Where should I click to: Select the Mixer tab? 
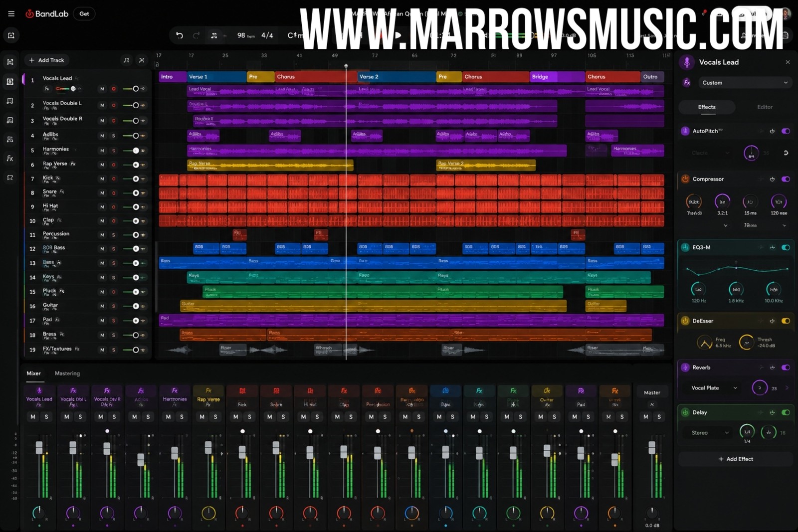click(x=34, y=373)
